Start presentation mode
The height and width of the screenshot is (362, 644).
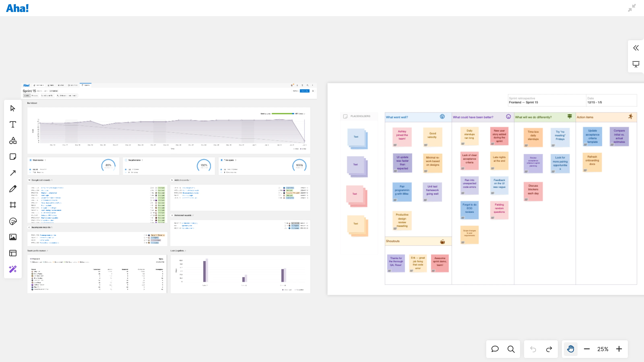point(636,64)
